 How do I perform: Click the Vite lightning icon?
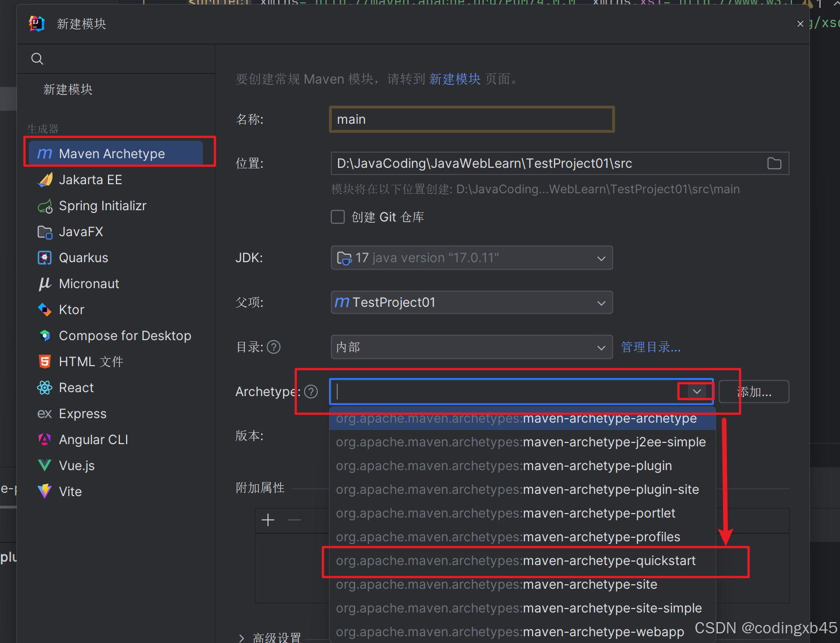click(x=45, y=492)
